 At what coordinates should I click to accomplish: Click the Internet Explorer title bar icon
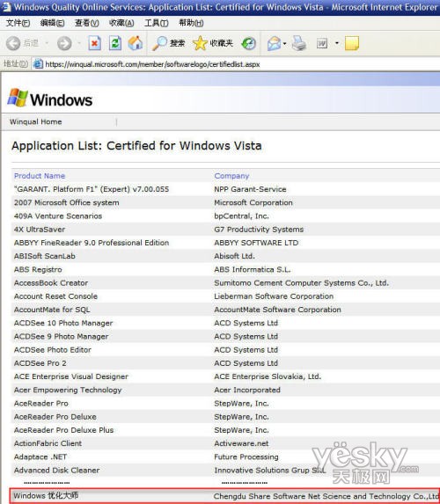pyautogui.click(x=6, y=6)
